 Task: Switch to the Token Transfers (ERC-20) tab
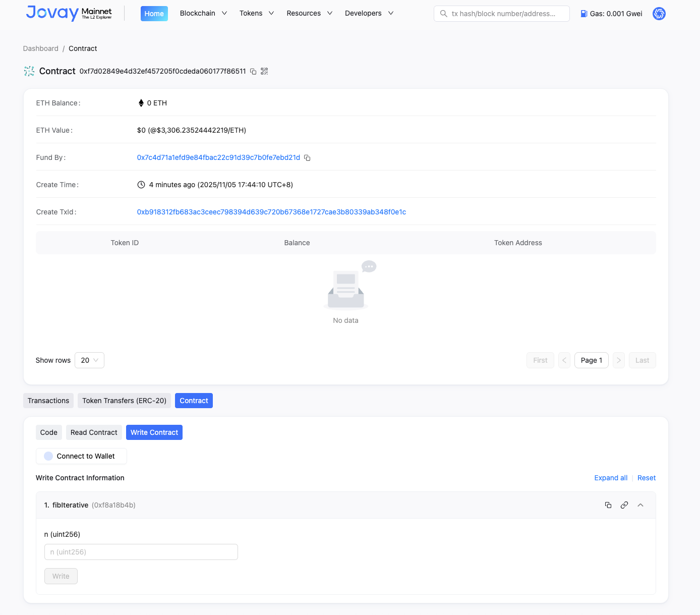124,400
